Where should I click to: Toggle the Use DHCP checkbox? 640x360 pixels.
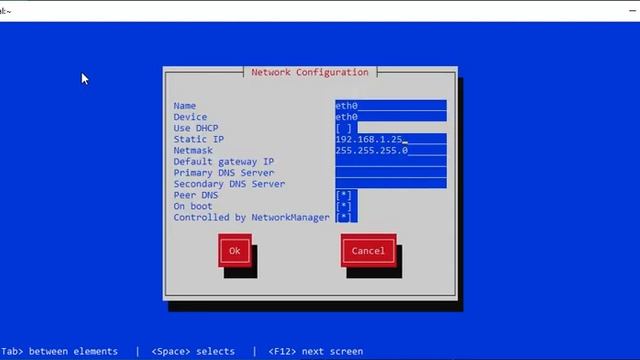click(344, 128)
